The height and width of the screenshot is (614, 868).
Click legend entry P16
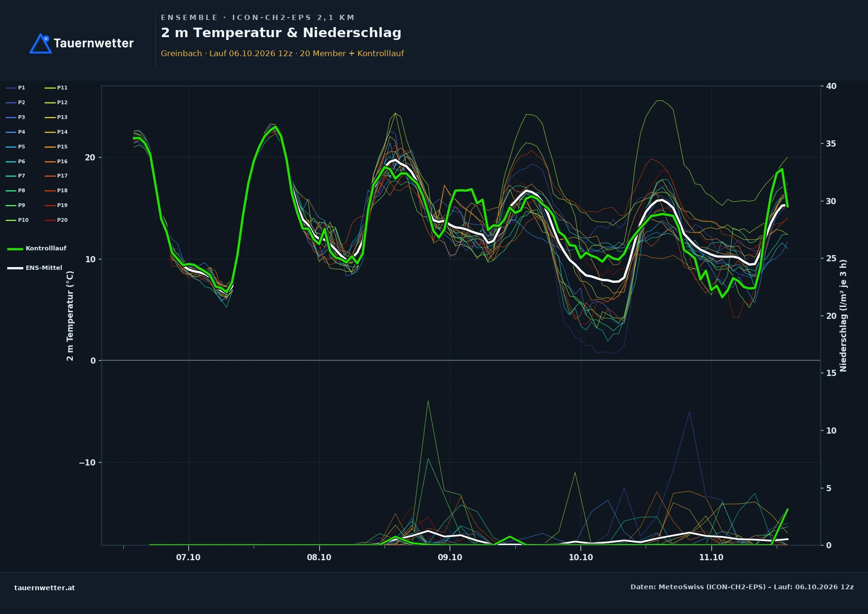(x=56, y=161)
